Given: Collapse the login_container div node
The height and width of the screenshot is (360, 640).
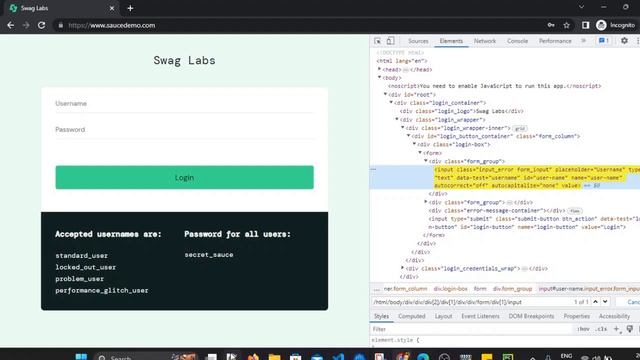Looking at the screenshot, I should (391, 102).
